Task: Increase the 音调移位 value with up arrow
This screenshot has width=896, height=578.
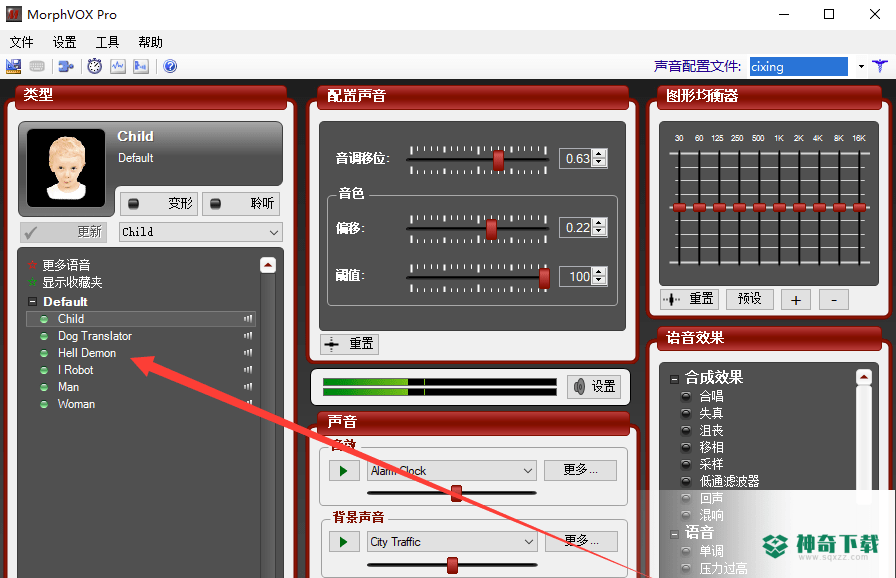Action: point(599,154)
